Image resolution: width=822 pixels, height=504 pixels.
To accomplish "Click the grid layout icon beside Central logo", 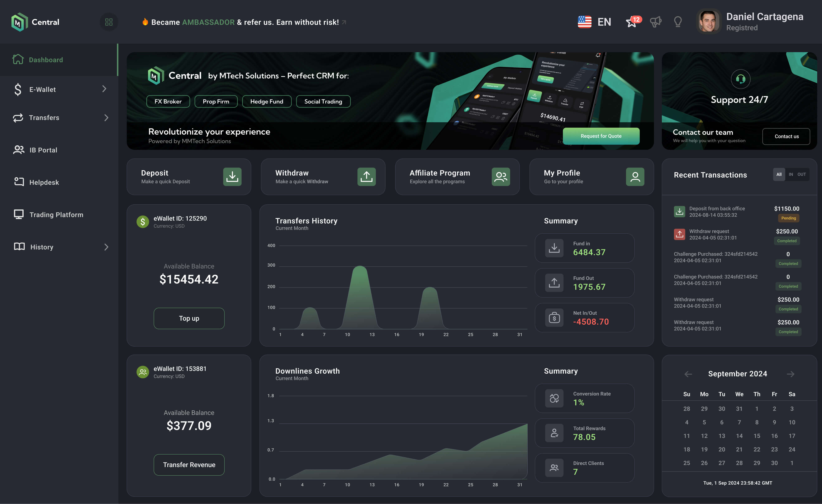I will [109, 22].
